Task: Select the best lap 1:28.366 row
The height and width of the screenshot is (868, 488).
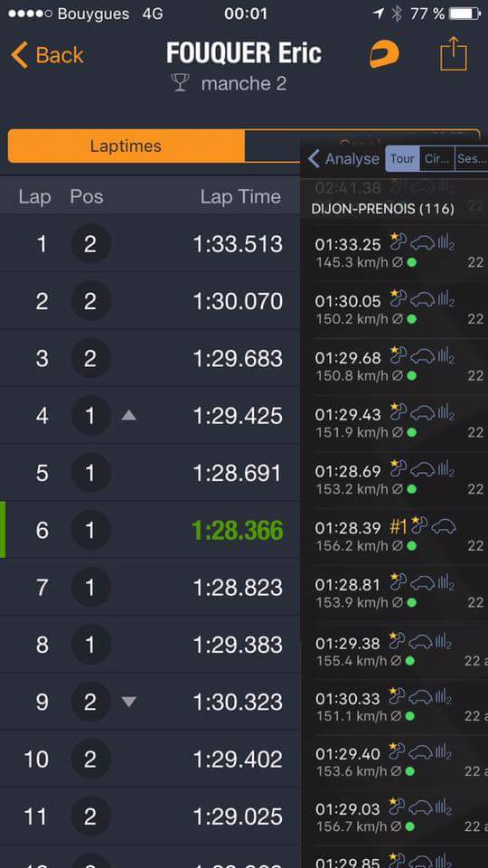Action: click(151, 530)
